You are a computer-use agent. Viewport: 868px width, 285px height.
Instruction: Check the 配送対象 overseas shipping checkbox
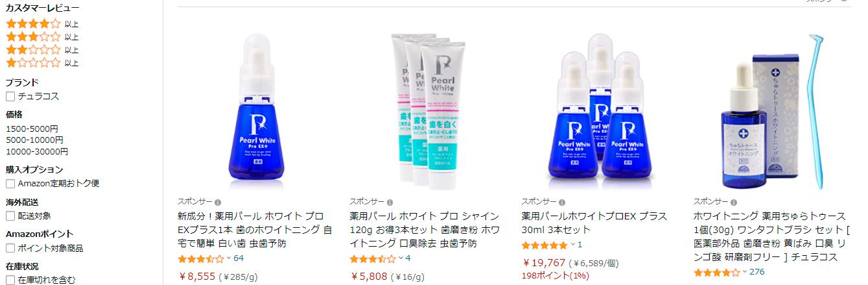(10, 216)
